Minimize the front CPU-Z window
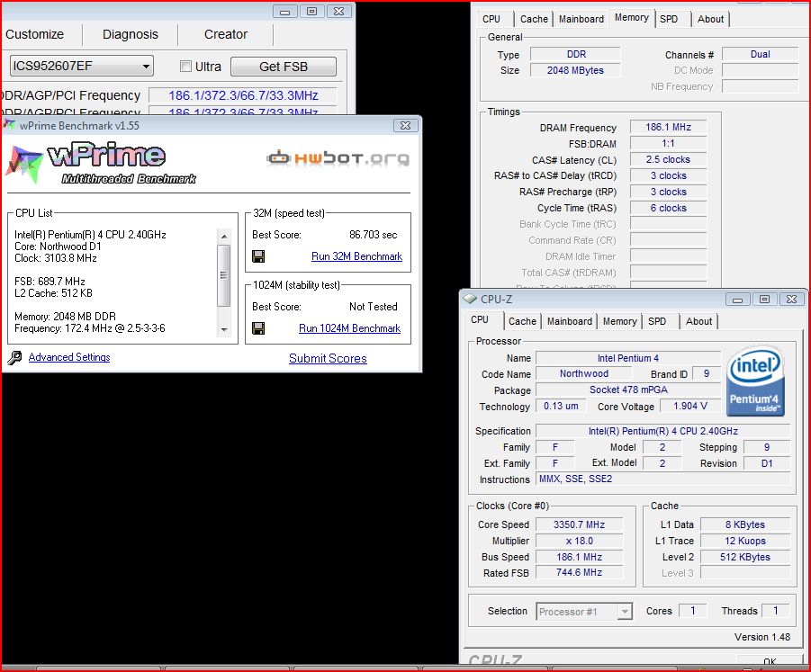This screenshot has width=811, height=672. [x=737, y=300]
